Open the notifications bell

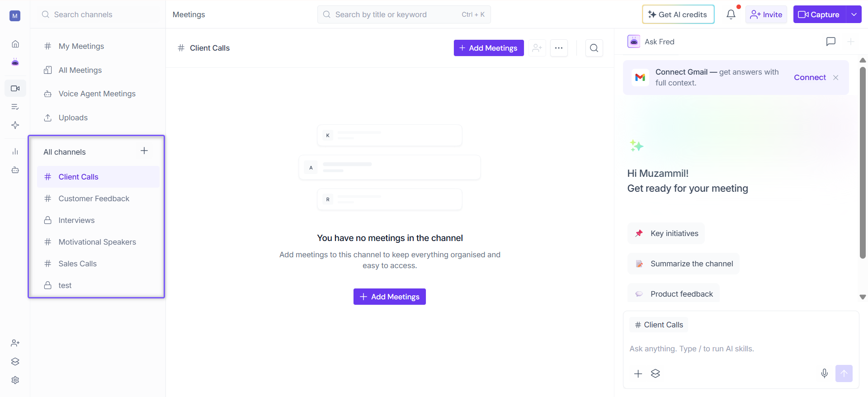pos(731,14)
